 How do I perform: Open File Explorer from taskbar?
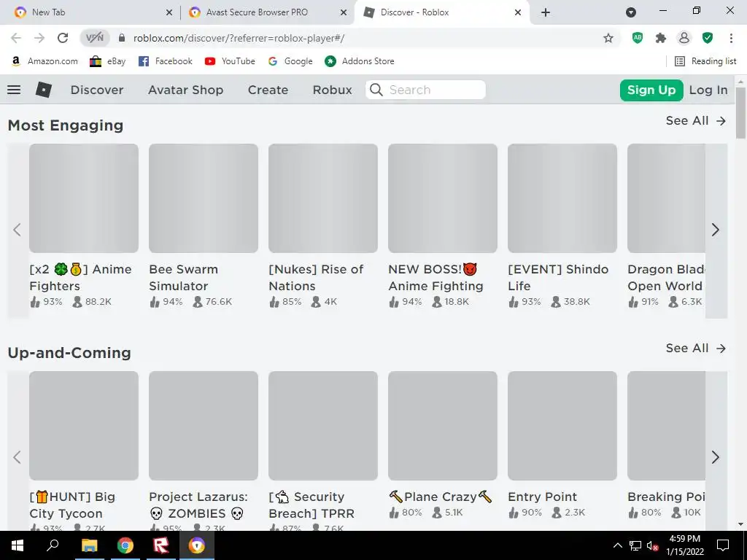coord(89,545)
